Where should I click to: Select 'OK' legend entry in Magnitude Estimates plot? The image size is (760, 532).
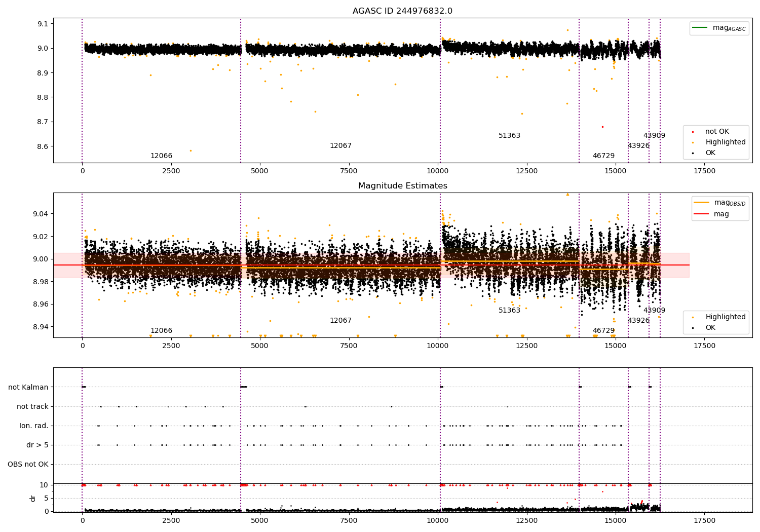pos(710,328)
